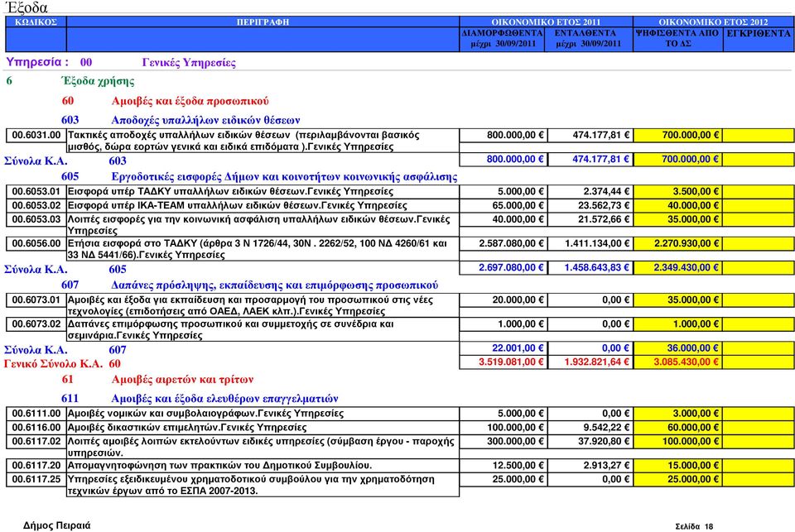Click code cell 00.6117.25
The width and height of the screenshot is (795, 532).
click(x=36, y=479)
